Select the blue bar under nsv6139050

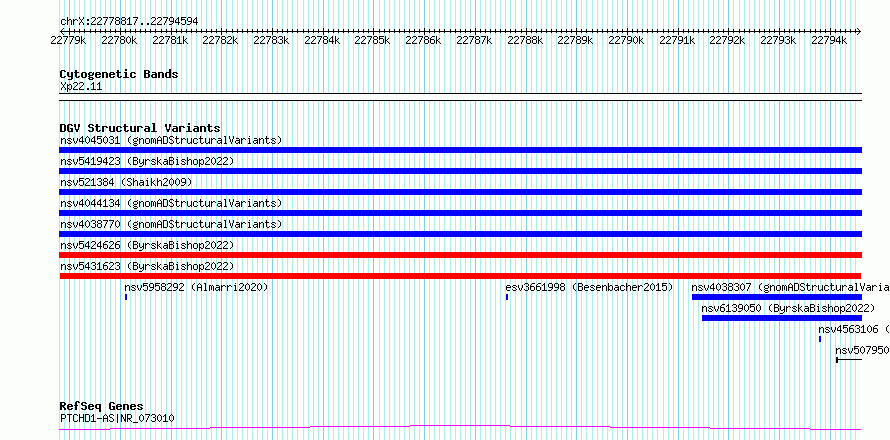(x=782, y=318)
